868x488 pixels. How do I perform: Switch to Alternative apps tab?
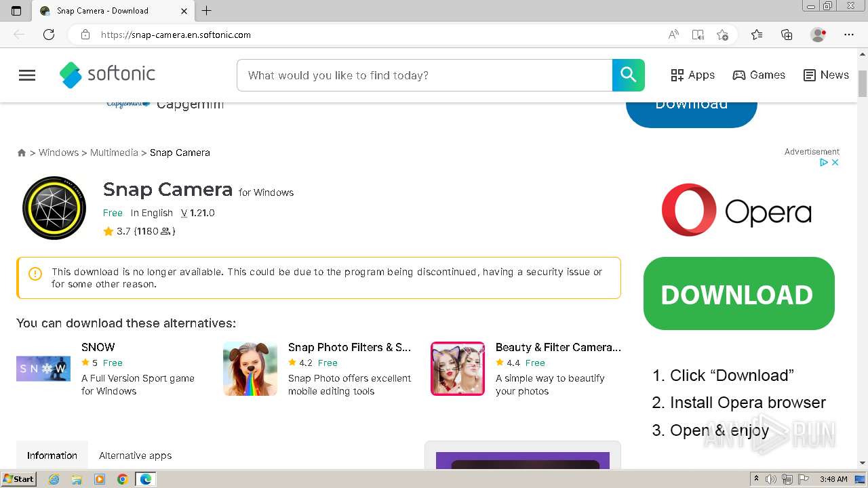click(x=135, y=455)
